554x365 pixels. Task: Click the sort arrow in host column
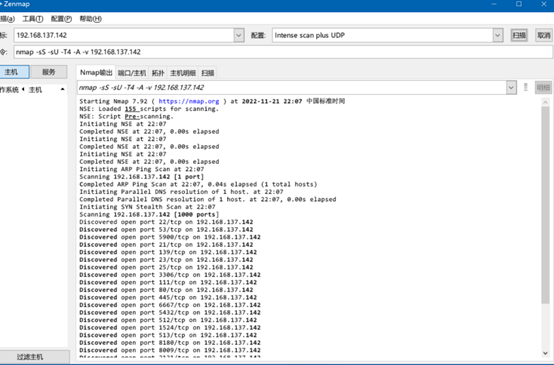tap(63, 89)
